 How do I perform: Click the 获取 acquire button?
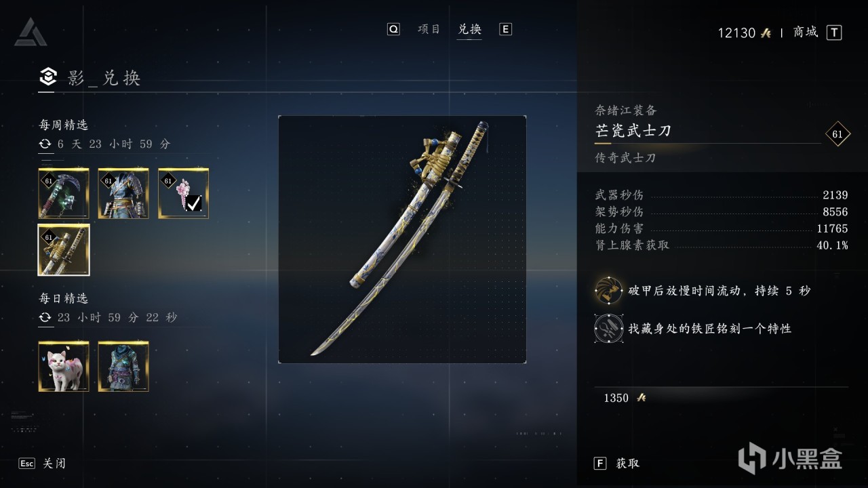(627, 464)
